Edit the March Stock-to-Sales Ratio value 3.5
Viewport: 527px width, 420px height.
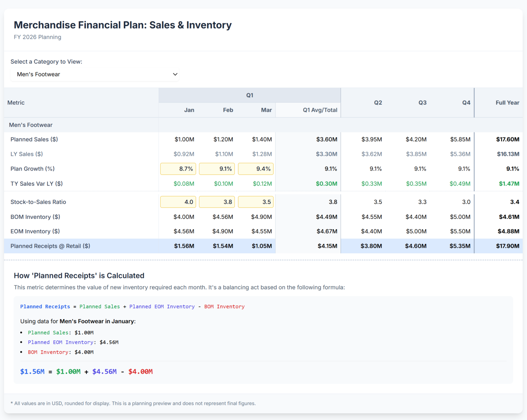[256, 202]
